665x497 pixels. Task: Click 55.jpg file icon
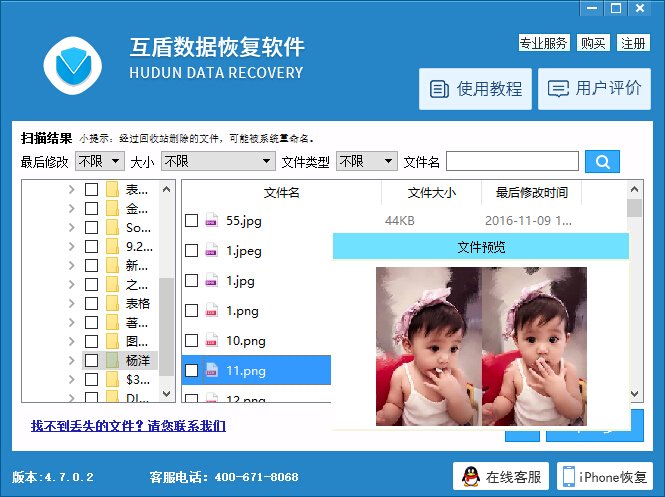(x=212, y=221)
